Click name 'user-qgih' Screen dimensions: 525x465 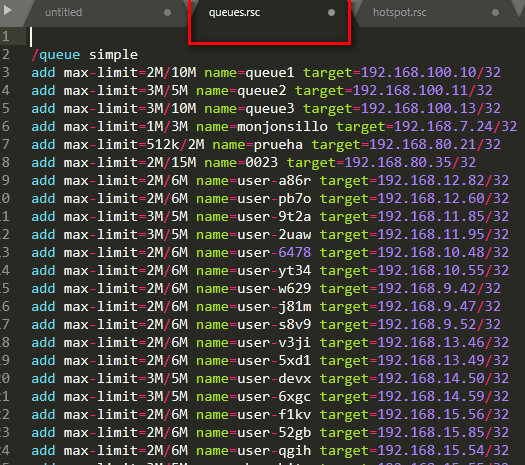[x=274, y=452]
